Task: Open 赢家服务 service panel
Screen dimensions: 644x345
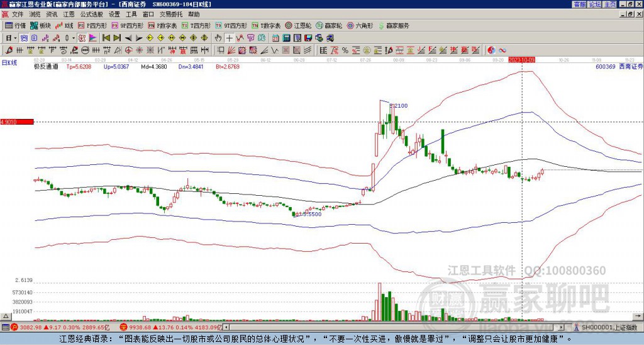Action: [x=394, y=25]
